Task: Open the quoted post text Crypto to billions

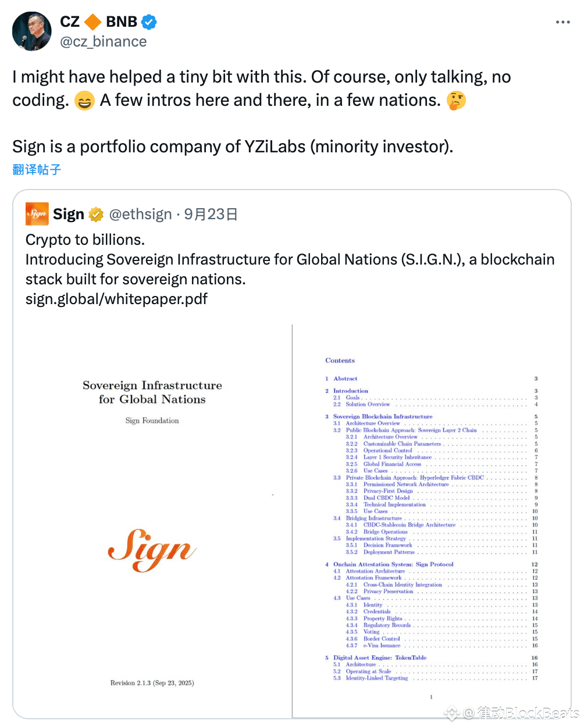Action: pyautogui.click(x=86, y=240)
